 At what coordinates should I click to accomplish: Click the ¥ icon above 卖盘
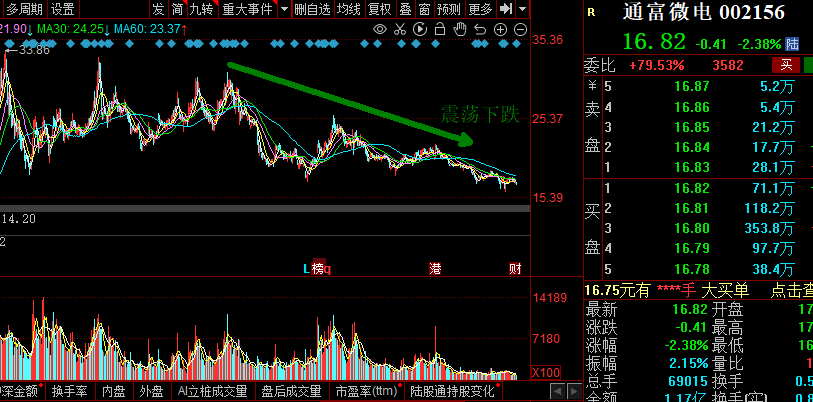point(592,85)
